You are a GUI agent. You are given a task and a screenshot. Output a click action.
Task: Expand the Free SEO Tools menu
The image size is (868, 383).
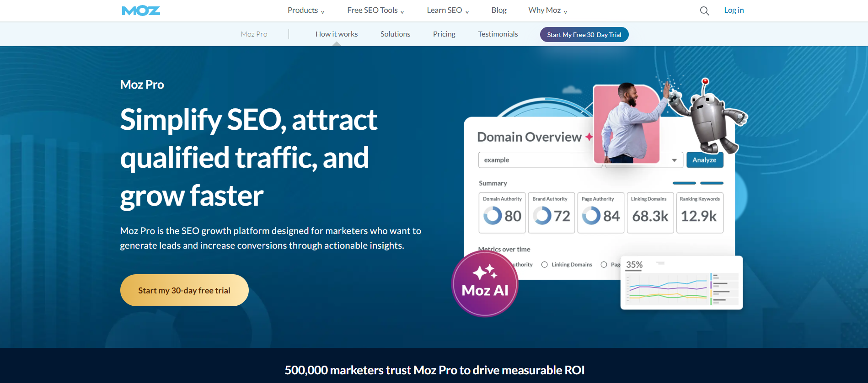tap(375, 11)
